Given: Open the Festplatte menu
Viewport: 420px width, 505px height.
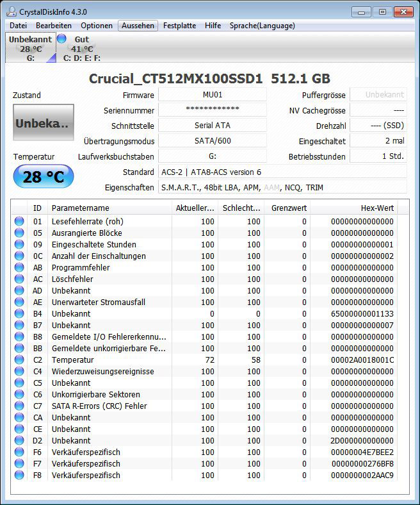Looking at the screenshot, I should click(x=179, y=26).
